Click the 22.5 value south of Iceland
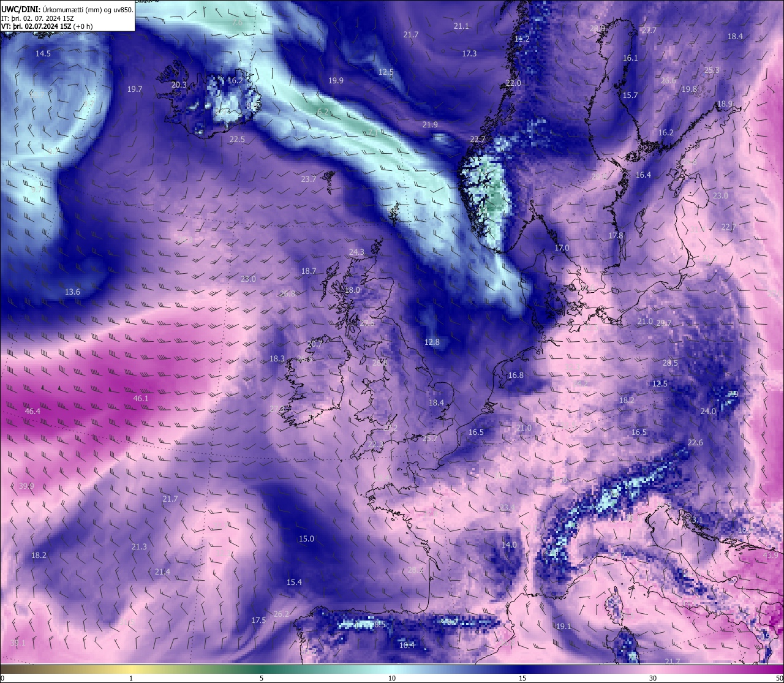This screenshot has height=683, width=784. click(x=237, y=139)
